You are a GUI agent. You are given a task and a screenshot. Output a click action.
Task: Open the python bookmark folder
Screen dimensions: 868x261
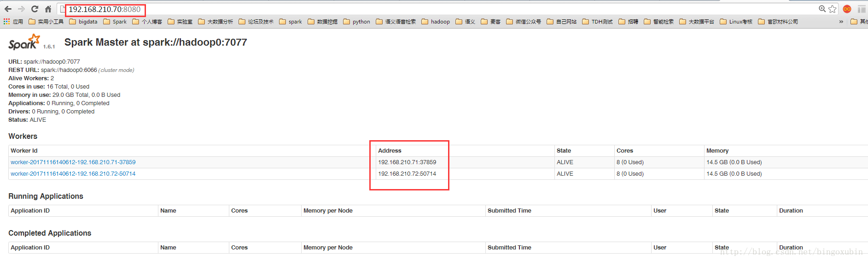pyautogui.click(x=357, y=22)
